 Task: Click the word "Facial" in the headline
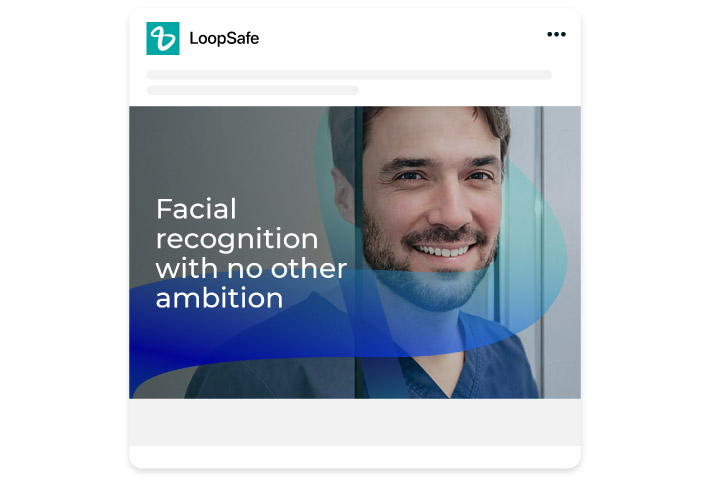pyautogui.click(x=196, y=209)
